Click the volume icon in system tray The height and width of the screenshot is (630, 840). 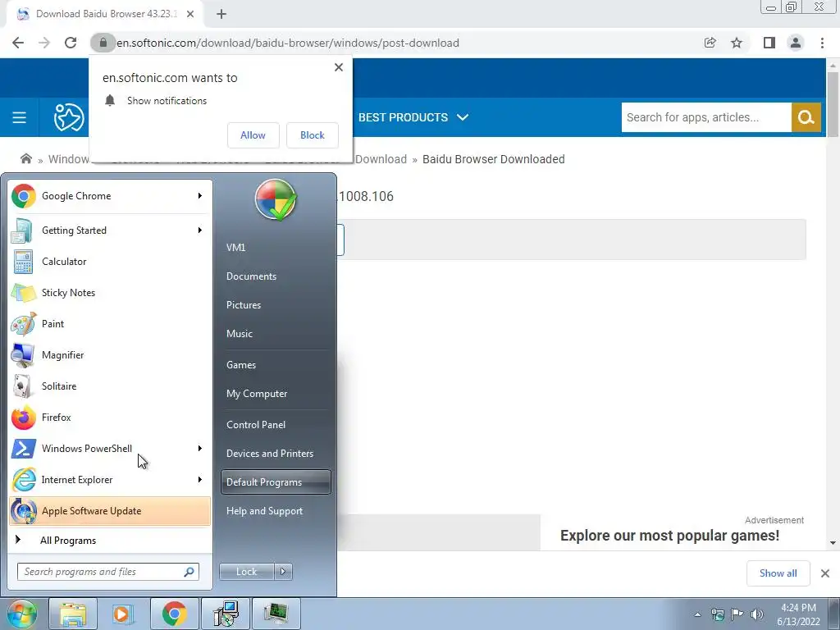point(756,614)
